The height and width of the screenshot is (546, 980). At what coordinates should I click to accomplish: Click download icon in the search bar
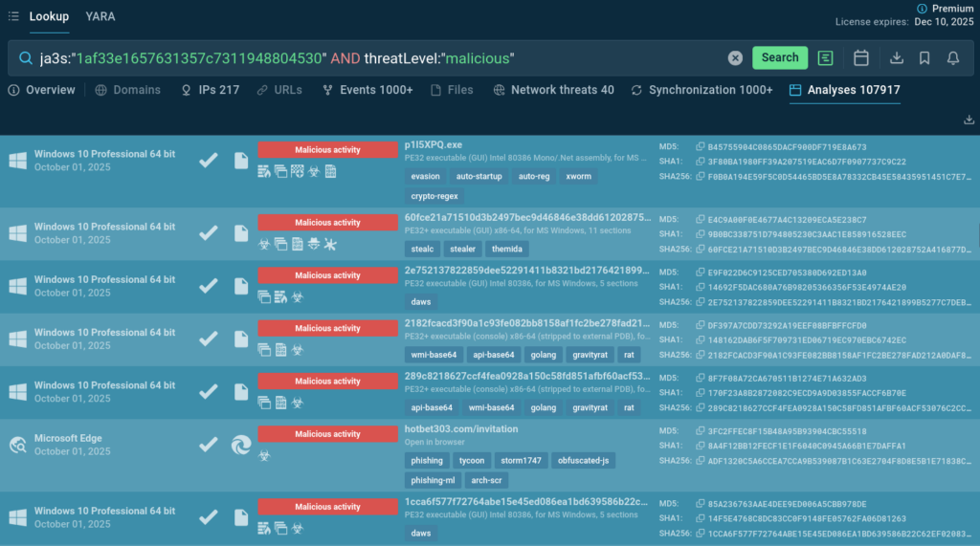click(x=897, y=58)
